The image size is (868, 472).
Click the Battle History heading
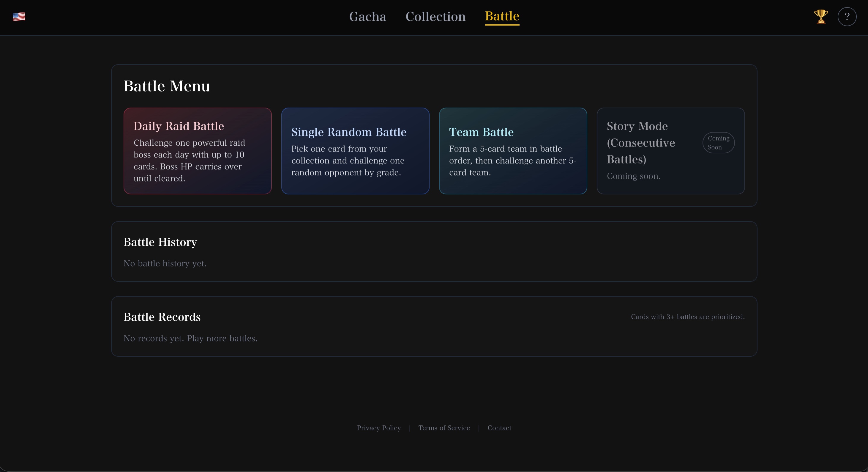coord(160,242)
